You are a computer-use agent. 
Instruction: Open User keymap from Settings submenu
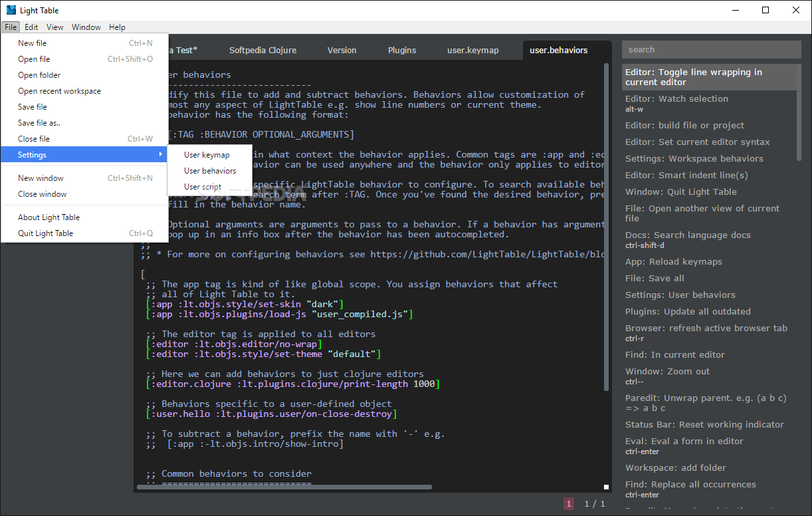coord(209,155)
